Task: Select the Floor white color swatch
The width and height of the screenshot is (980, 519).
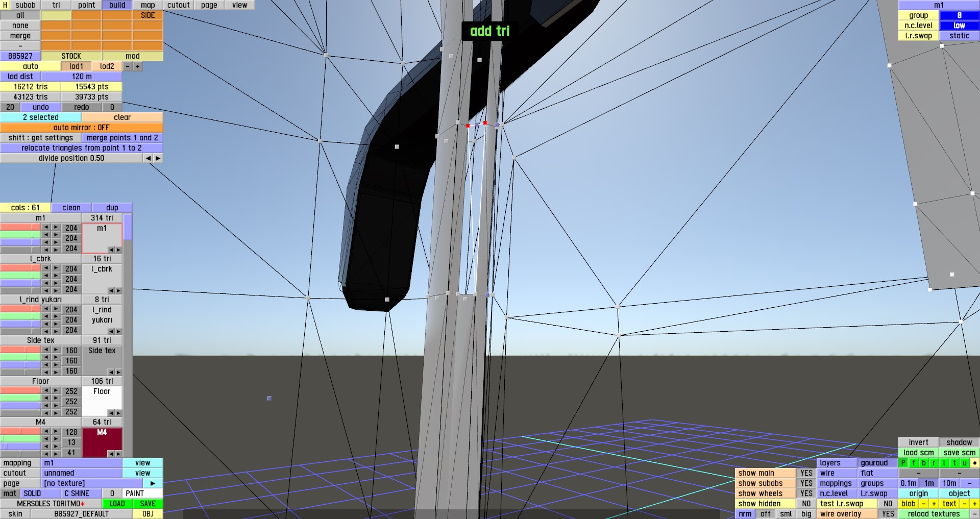Action: pyautogui.click(x=102, y=401)
